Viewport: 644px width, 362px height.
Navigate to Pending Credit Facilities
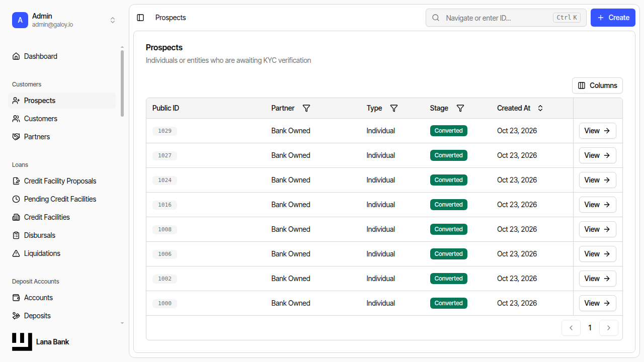62,199
